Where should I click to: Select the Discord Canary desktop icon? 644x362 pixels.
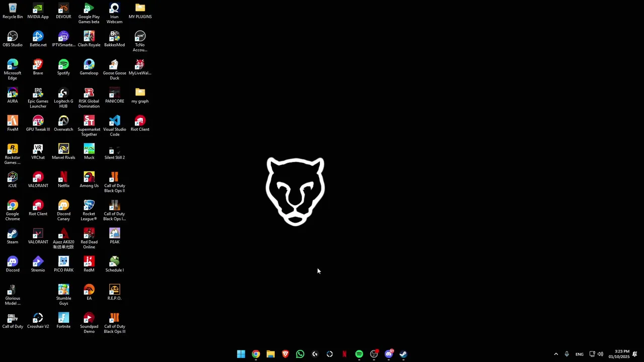[x=63, y=211]
